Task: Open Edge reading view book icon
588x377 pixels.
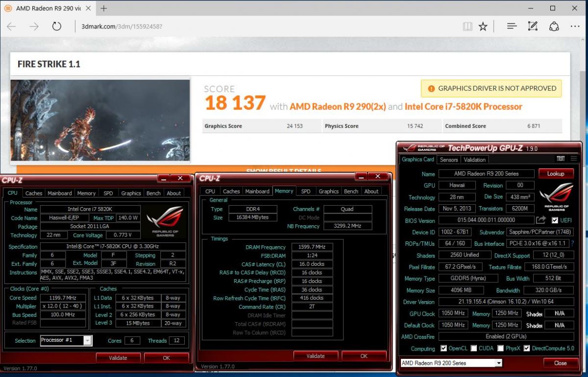Action: (467, 26)
